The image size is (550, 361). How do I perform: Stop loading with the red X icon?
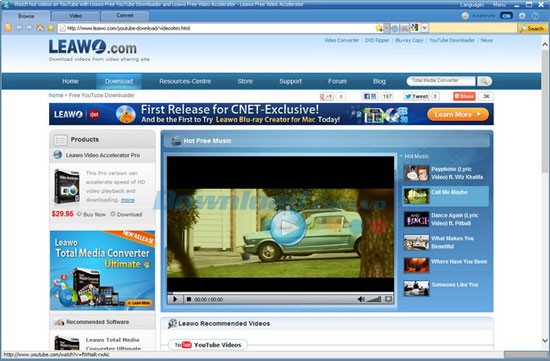tap(404, 28)
